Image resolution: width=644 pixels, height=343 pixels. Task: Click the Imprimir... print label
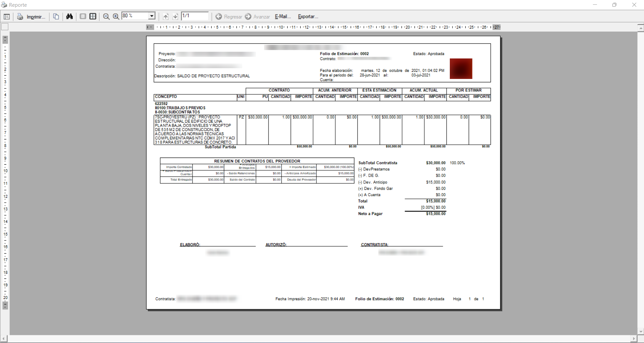[x=36, y=17]
